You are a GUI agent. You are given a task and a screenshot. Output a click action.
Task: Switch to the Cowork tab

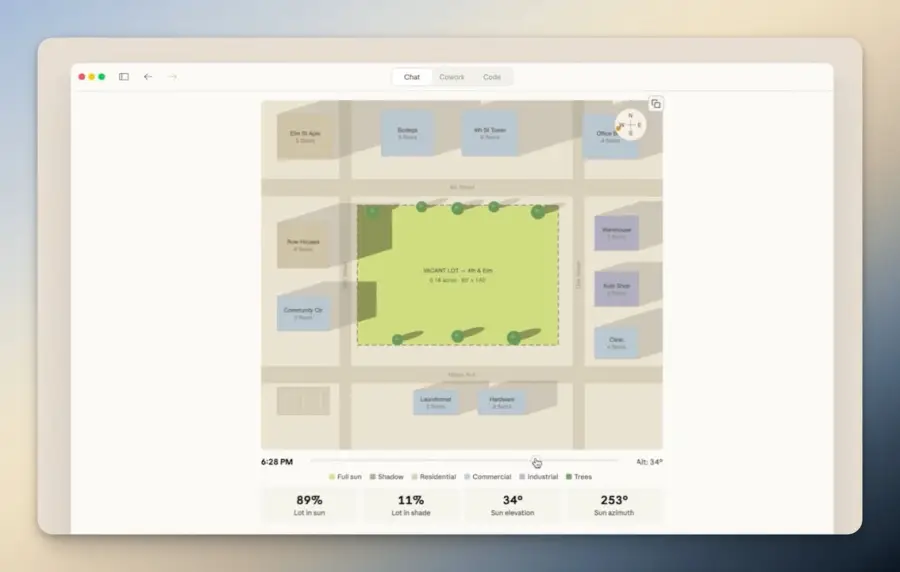[x=452, y=77]
